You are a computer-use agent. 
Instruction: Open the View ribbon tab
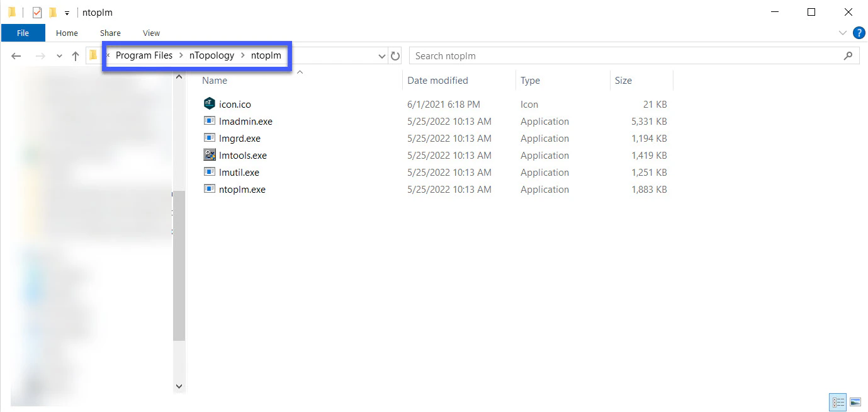pos(152,33)
